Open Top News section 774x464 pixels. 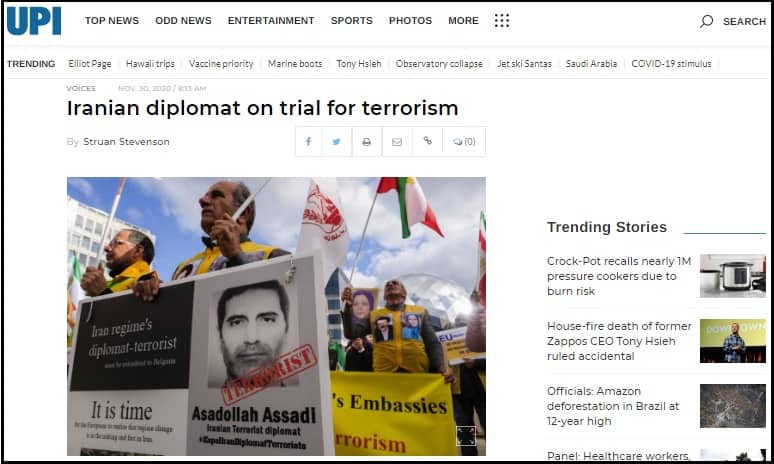[x=112, y=21]
